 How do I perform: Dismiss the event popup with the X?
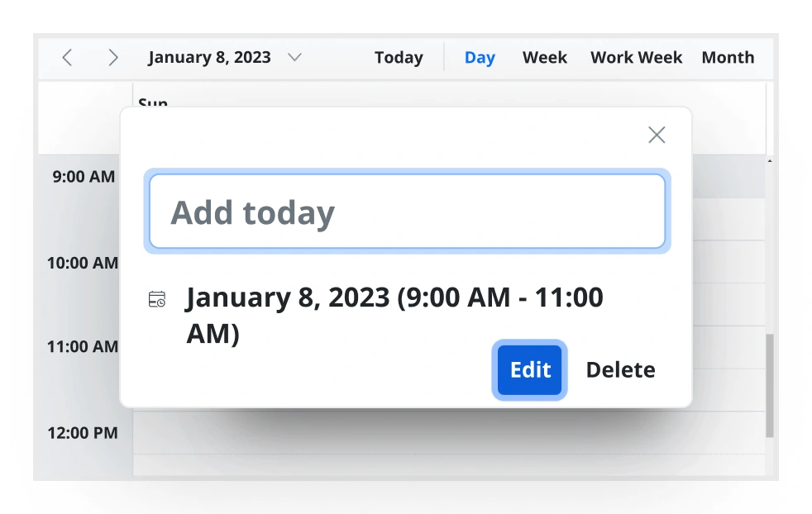tap(657, 134)
